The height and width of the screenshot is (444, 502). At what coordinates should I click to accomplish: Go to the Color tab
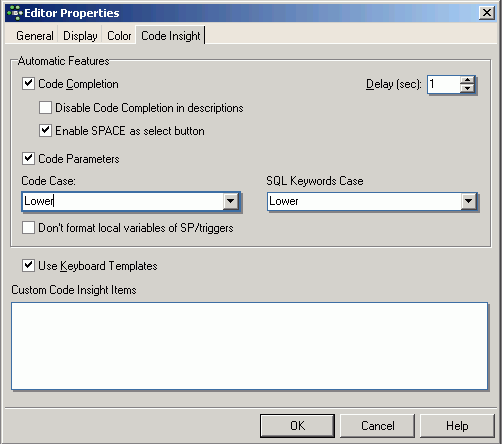[119, 36]
